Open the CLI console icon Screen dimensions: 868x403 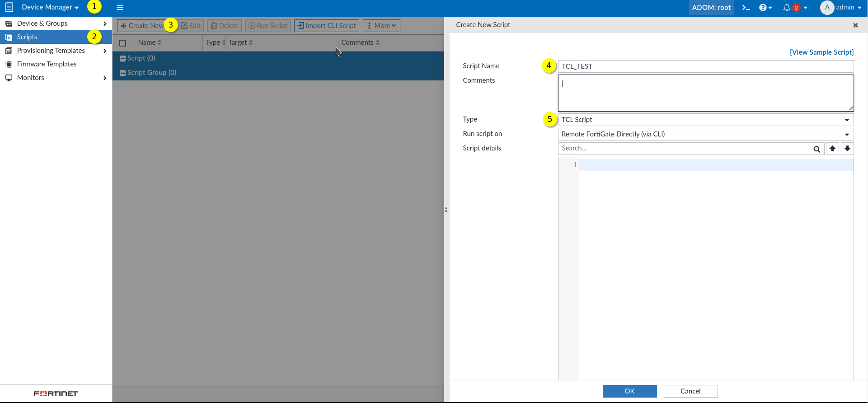coord(746,8)
